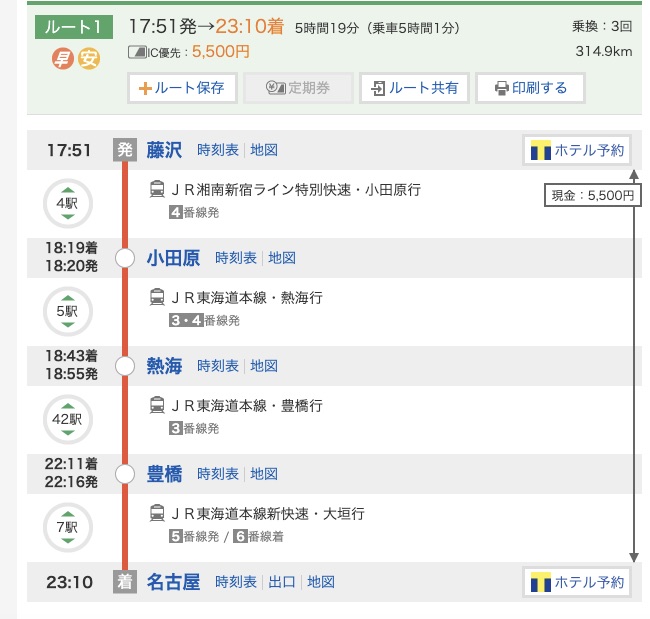Open ホテル予約 next to 名古屋 station

577,582
